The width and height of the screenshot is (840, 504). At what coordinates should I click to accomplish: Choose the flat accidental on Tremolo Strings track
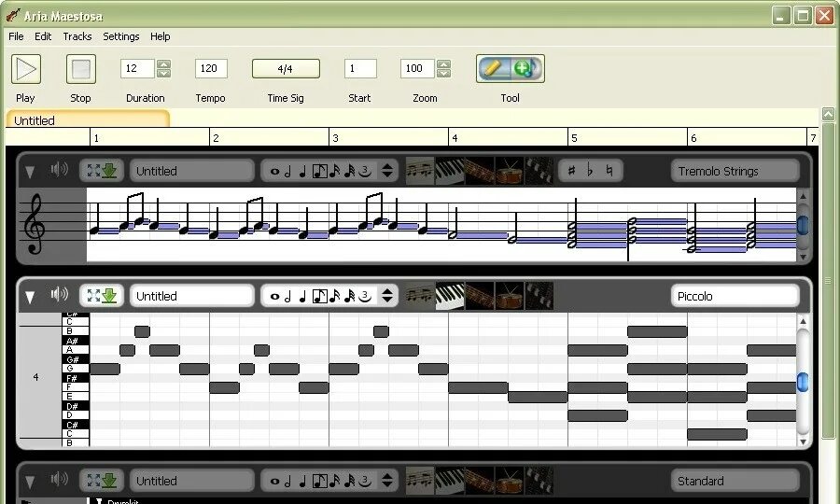tap(590, 171)
